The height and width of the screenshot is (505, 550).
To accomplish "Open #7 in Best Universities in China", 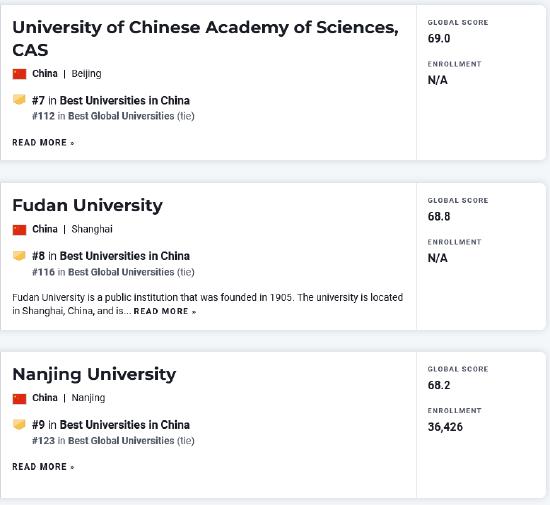I will [x=111, y=101].
